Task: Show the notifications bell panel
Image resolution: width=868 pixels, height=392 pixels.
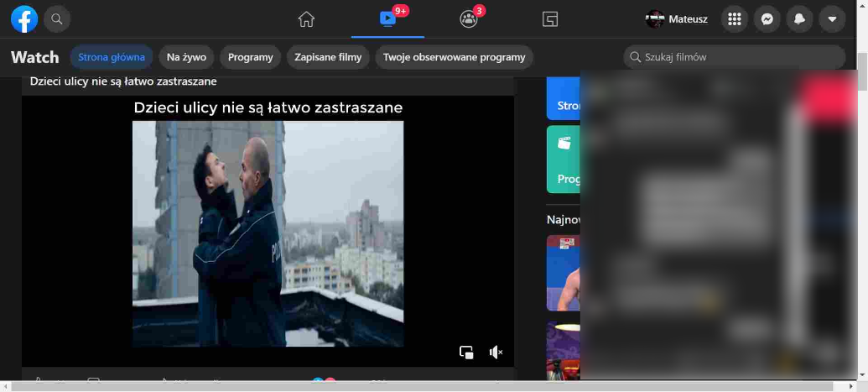Action: (798, 19)
